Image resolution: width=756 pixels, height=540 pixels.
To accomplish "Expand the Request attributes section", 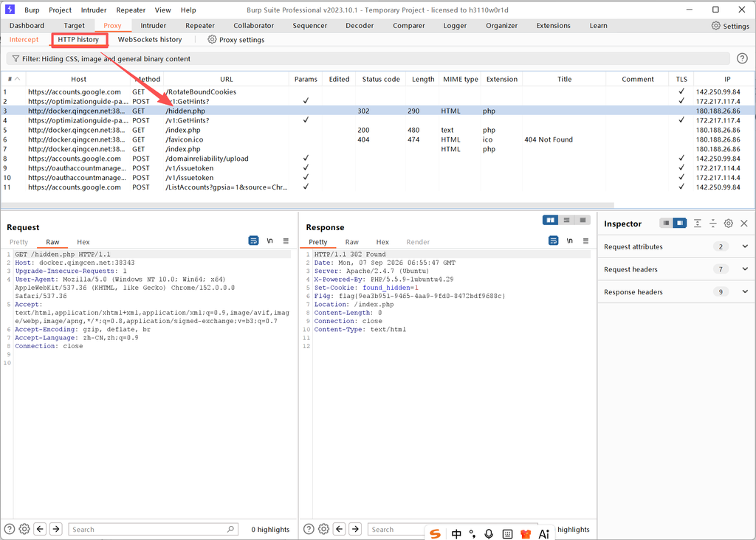I will pyautogui.click(x=746, y=246).
